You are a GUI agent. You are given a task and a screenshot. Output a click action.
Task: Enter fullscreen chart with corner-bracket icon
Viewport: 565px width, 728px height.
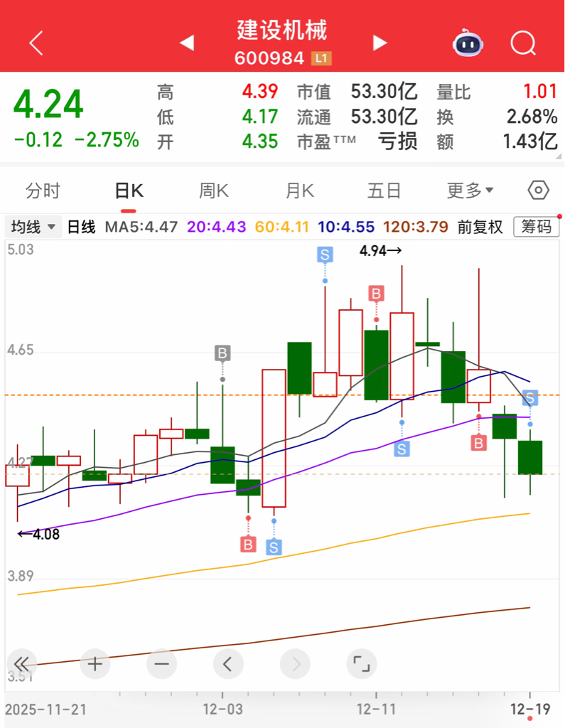[362, 664]
